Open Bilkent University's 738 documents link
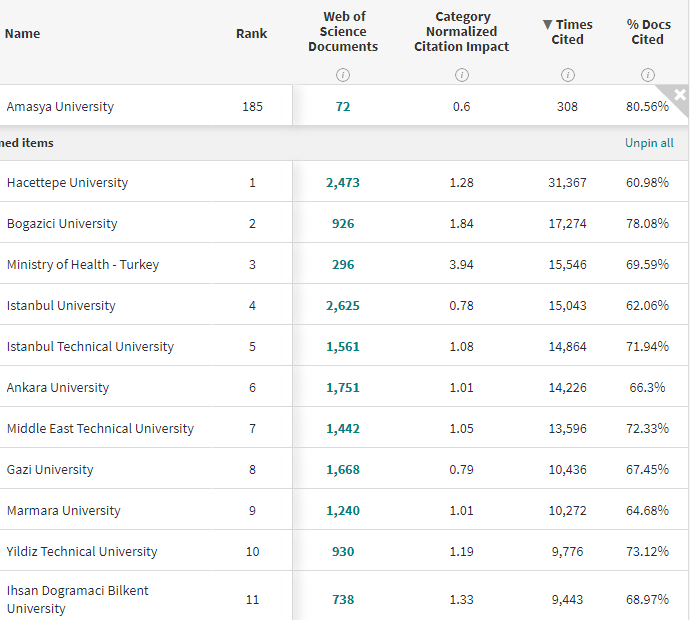The image size is (690, 620). click(x=343, y=600)
